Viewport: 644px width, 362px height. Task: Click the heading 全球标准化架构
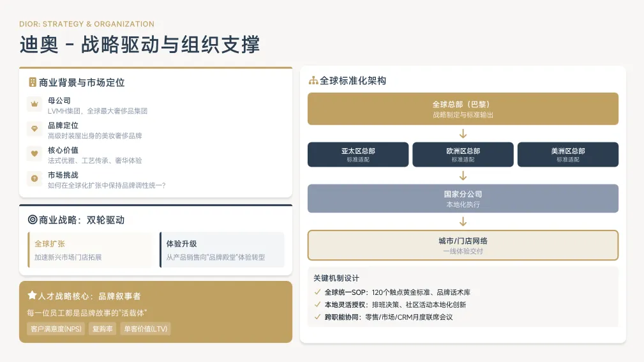click(x=353, y=80)
